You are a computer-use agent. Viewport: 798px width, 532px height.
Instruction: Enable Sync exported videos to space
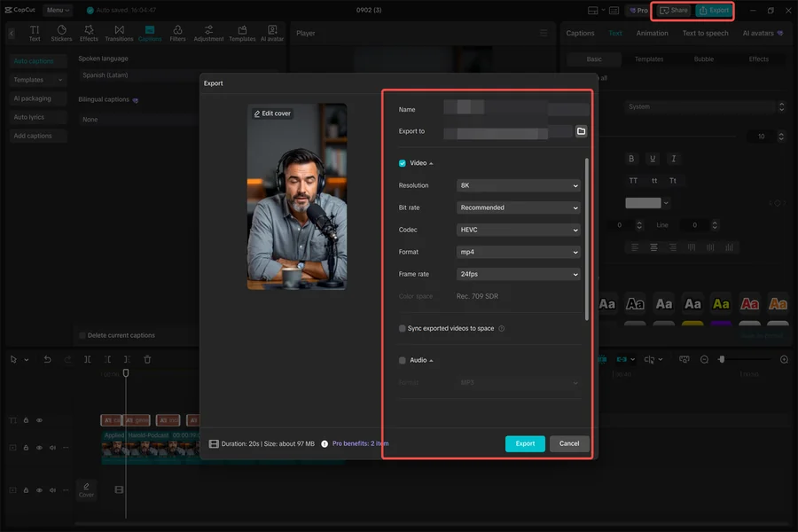click(x=401, y=328)
